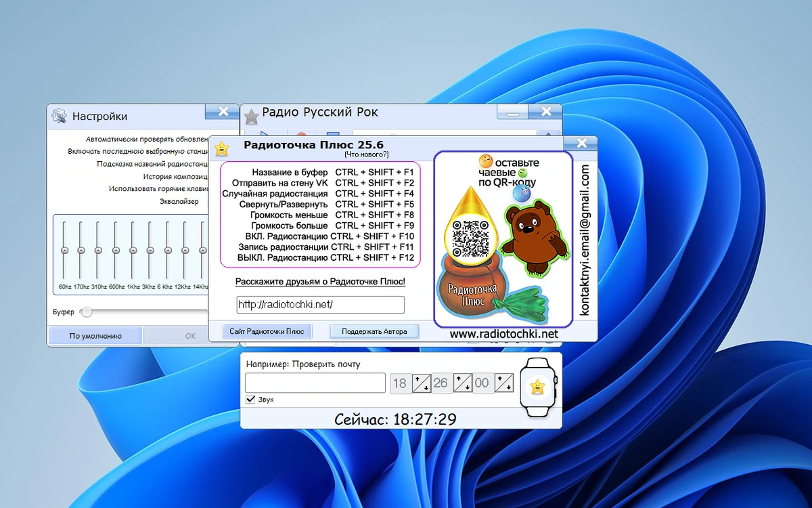Click the По умолчанию defaults button

95,336
